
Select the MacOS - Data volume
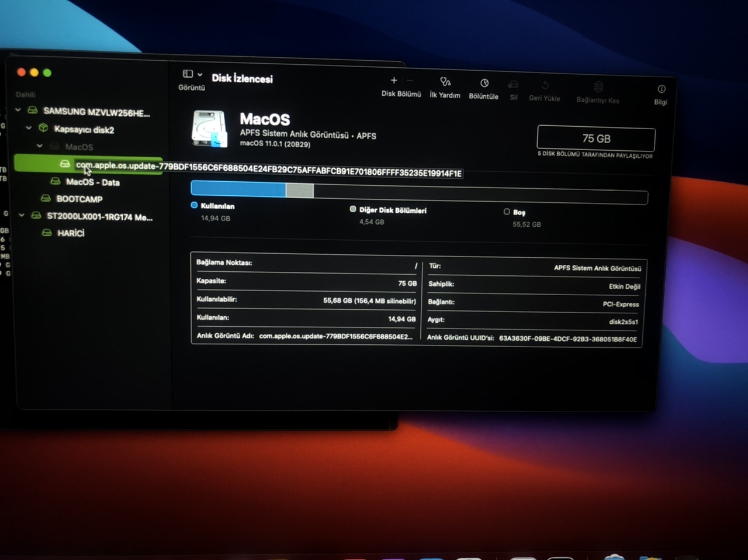pyautogui.click(x=92, y=182)
